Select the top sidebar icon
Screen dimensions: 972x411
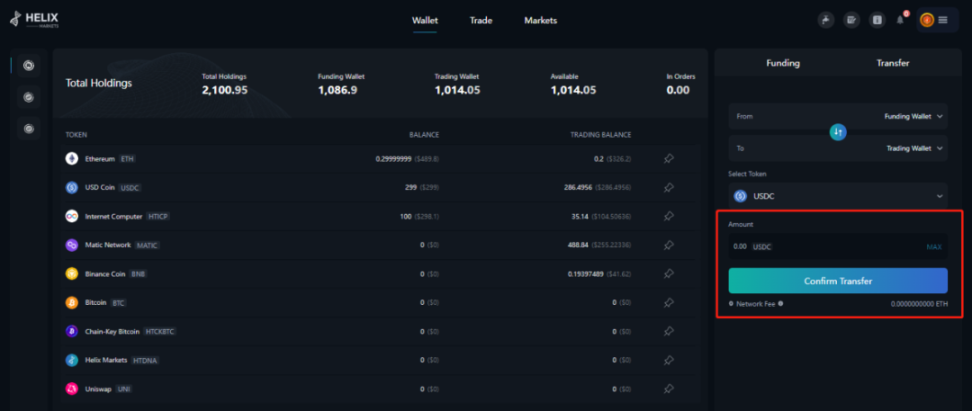click(x=29, y=65)
